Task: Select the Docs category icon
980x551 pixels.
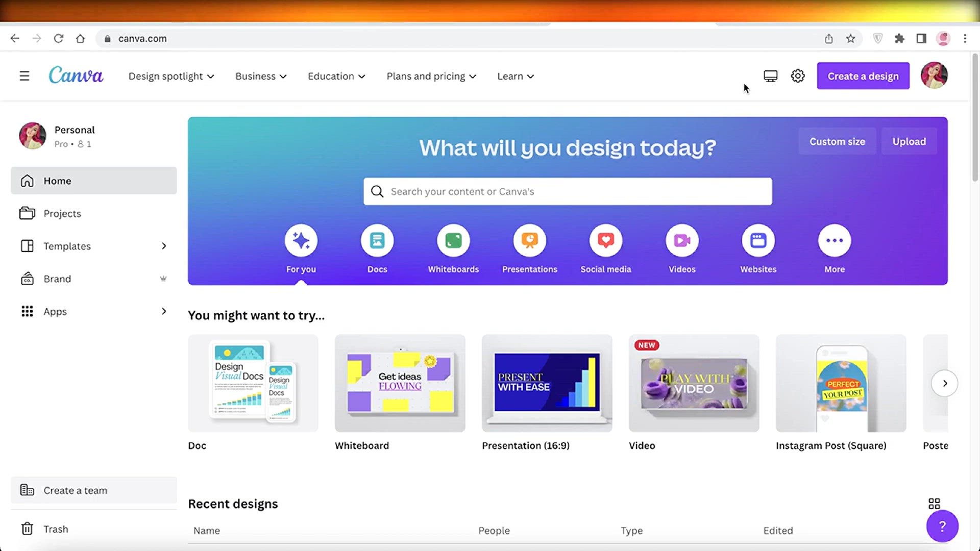Action: (x=377, y=240)
